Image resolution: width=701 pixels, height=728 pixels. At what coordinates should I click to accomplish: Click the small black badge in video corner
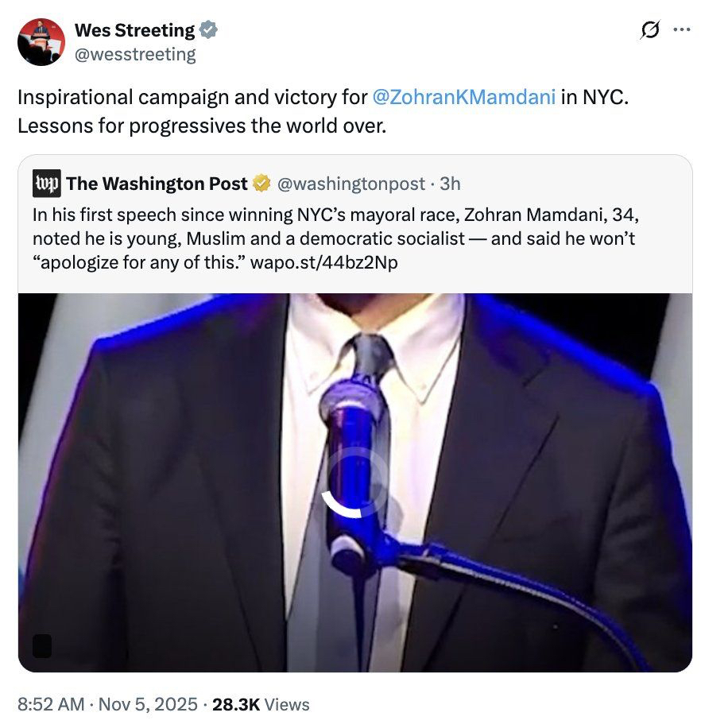42,645
